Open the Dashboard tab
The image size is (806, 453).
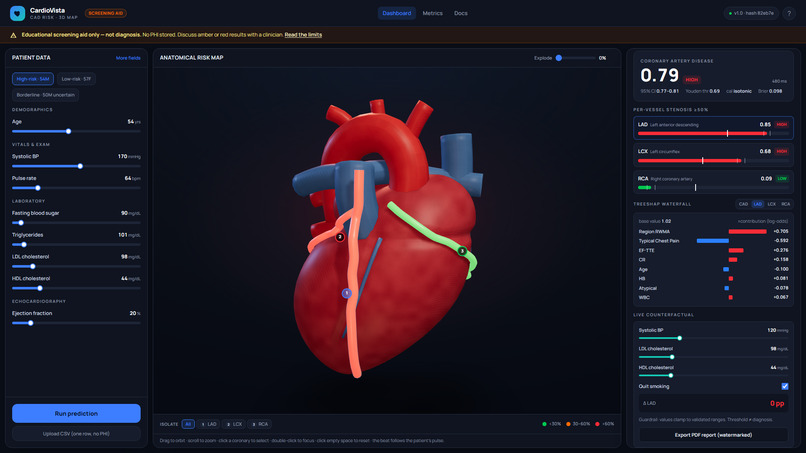click(397, 13)
